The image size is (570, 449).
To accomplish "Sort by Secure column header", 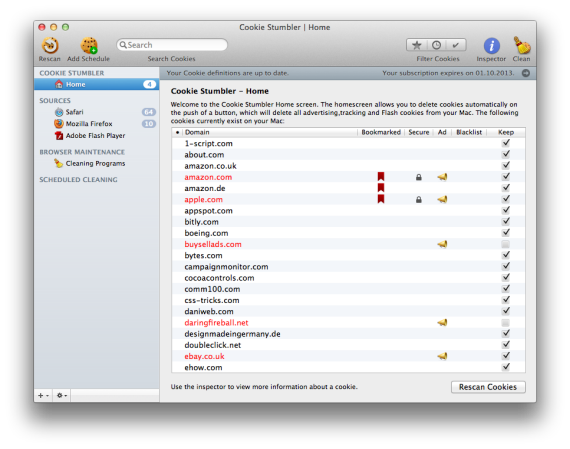I will click(419, 132).
